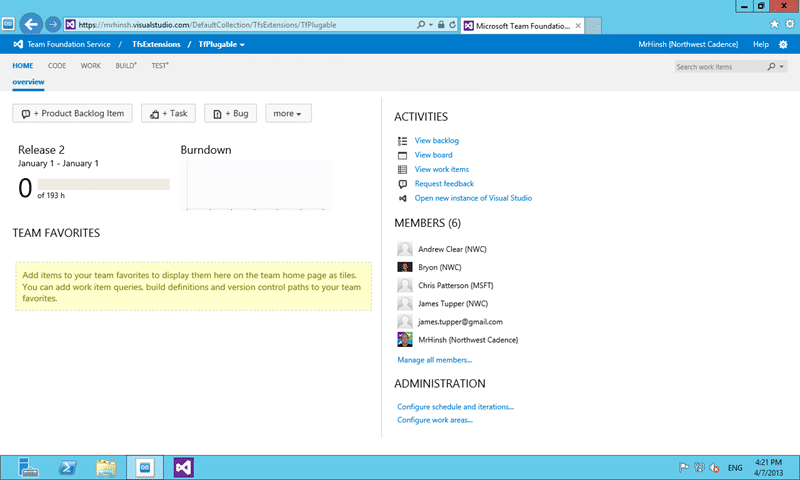Open the View board link
Viewport: 800px width, 480px height.
tap(433, 155)
